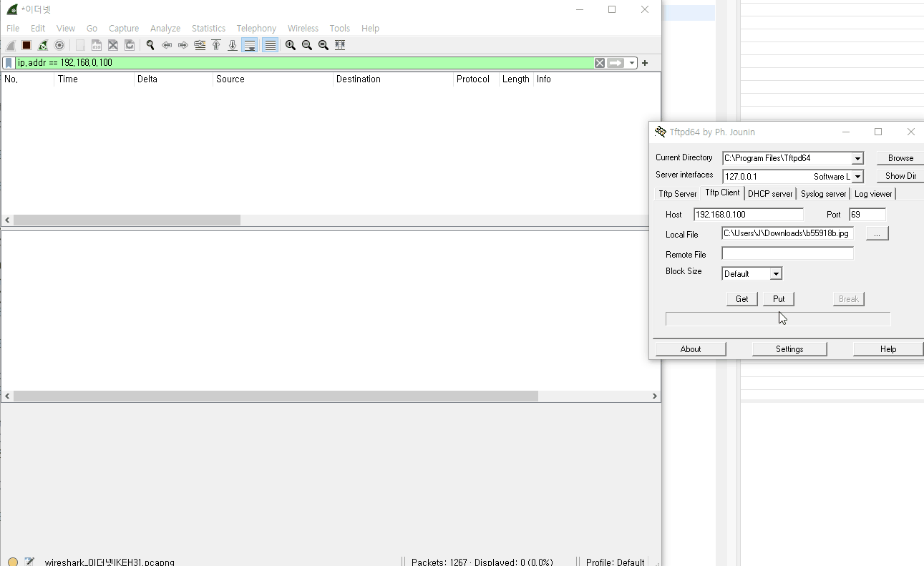Image resolution: width=924 pixels, height=566 pixels.
Task: Open Wireshark Wireless menu
Action: coord(303,28)
